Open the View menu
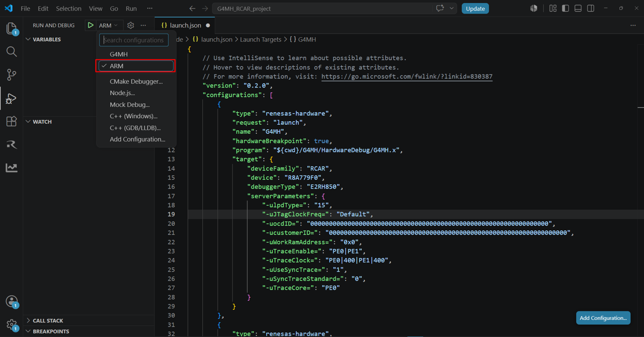644x337 pixels. [x=96, y=9]
